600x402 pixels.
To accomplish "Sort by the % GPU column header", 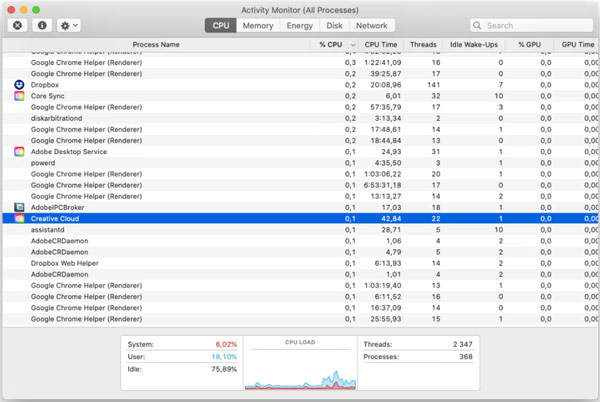I will (x=530, y=45).
